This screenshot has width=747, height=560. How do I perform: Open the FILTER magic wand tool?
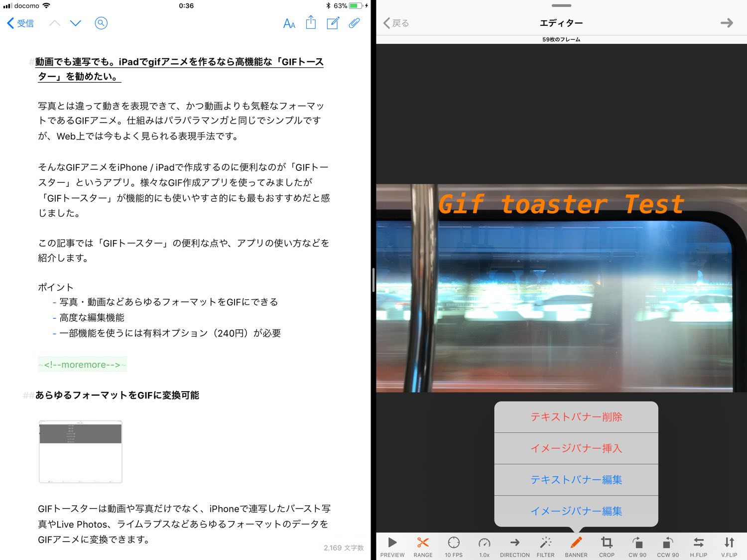pos(545,547)
